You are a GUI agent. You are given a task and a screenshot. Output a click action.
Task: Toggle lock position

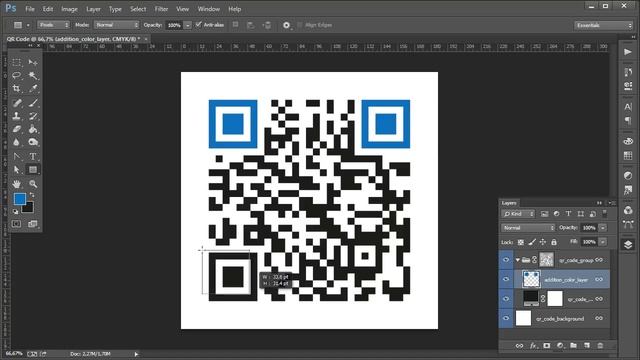coord(543,242)
